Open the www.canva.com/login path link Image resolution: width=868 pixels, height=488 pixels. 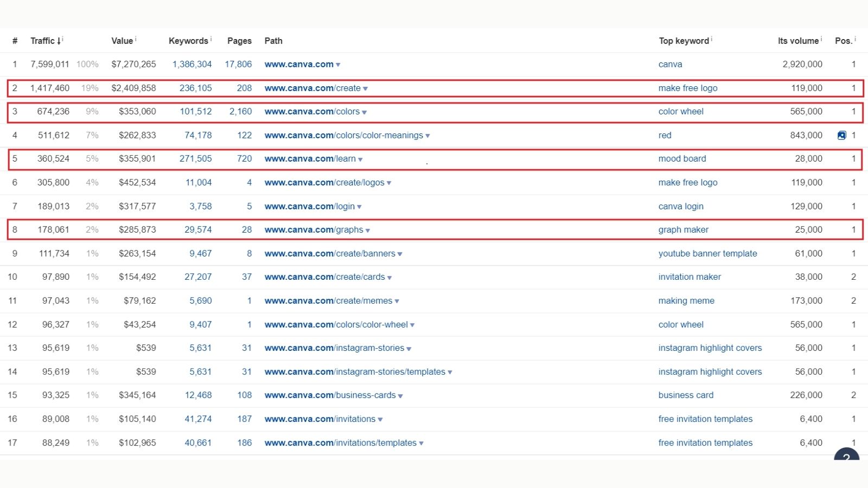pos(310,206)
